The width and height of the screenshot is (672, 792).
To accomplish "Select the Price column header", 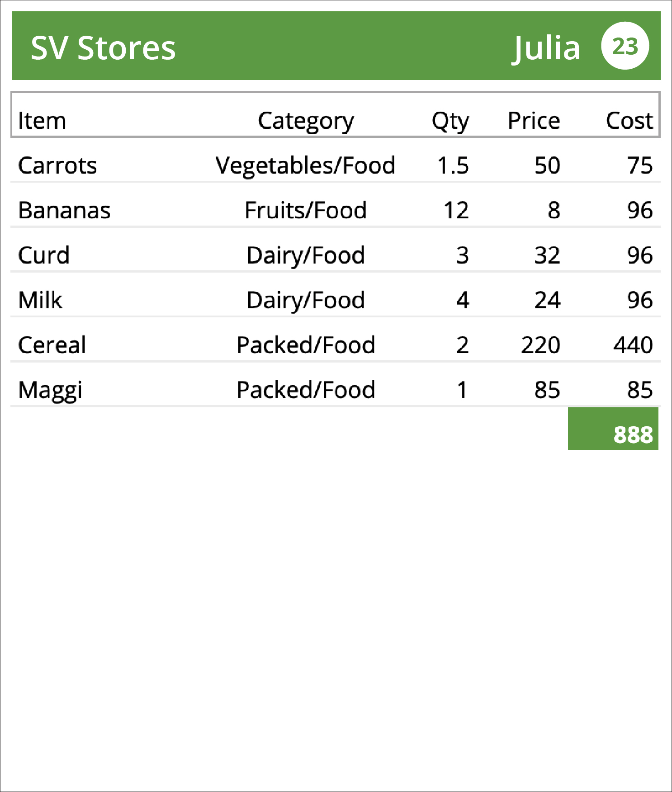I will (x=534, y=121).
